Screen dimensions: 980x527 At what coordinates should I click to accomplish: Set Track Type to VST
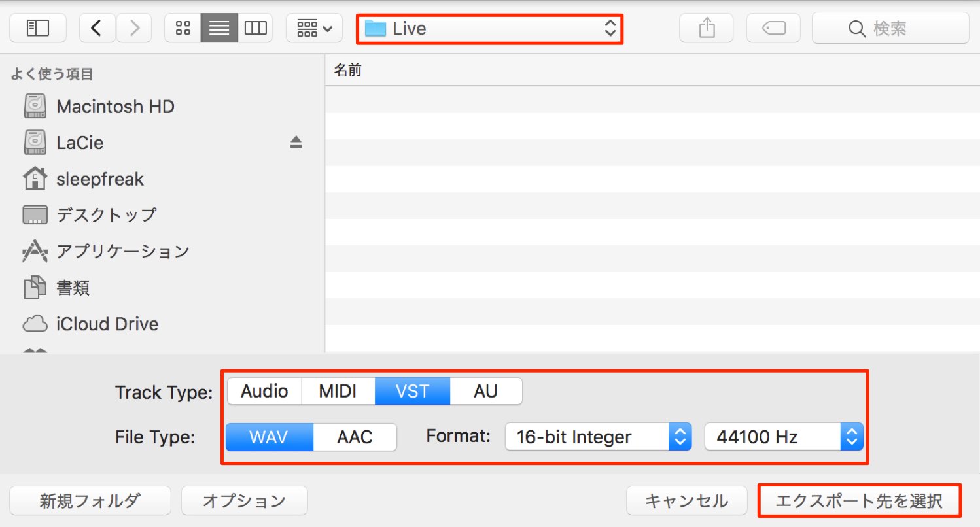[x=412, y=391]
